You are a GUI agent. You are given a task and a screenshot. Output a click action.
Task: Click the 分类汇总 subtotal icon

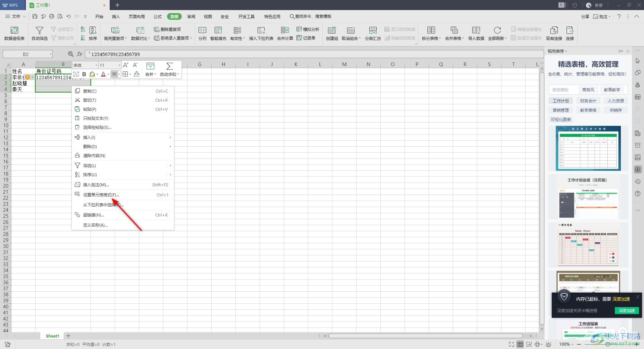[373, 30]
